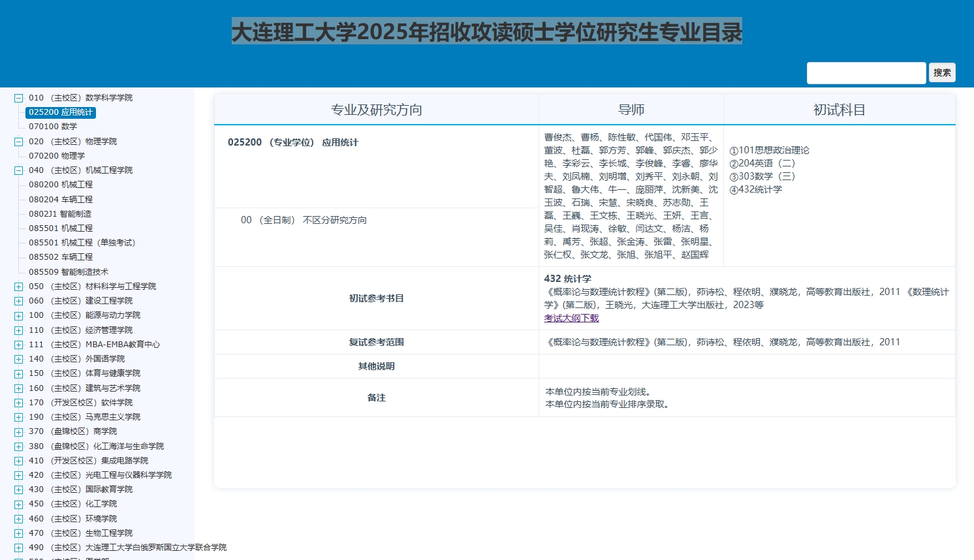Open the 070100 数学 major
This screenshot has height=560, width=974.
[x=53, y=127]
